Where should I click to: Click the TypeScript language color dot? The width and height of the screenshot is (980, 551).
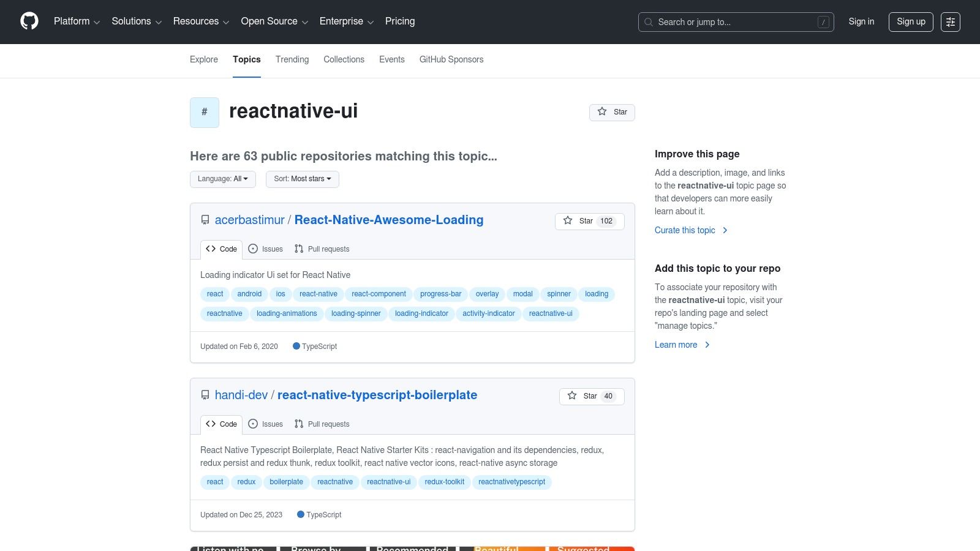click(296, 347)
